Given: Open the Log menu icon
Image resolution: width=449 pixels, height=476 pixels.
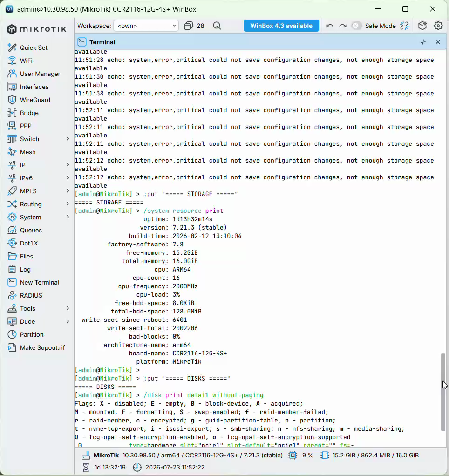Looking at the screenshot, I should tap(12, 270).
